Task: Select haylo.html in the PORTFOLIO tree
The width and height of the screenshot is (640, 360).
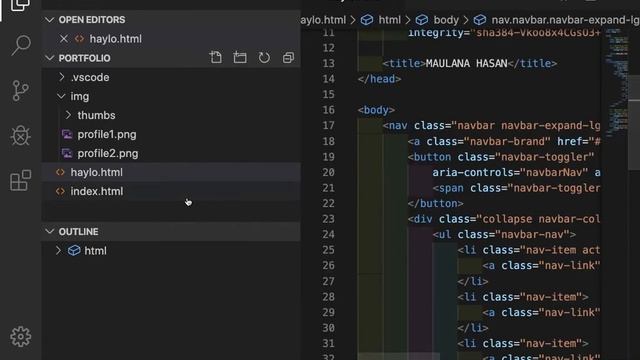Action: [x=96, y=172]
